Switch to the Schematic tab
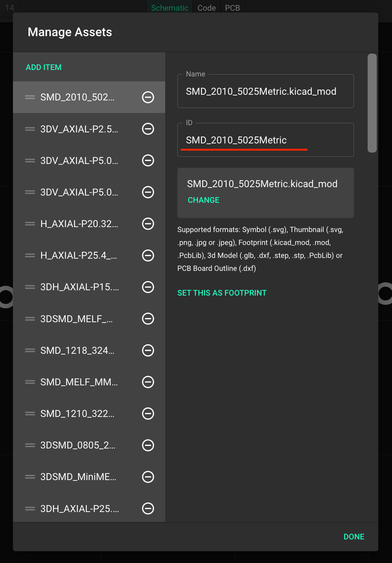The height and width of the screenshot is (563, 392). click(x=170, y=8)
